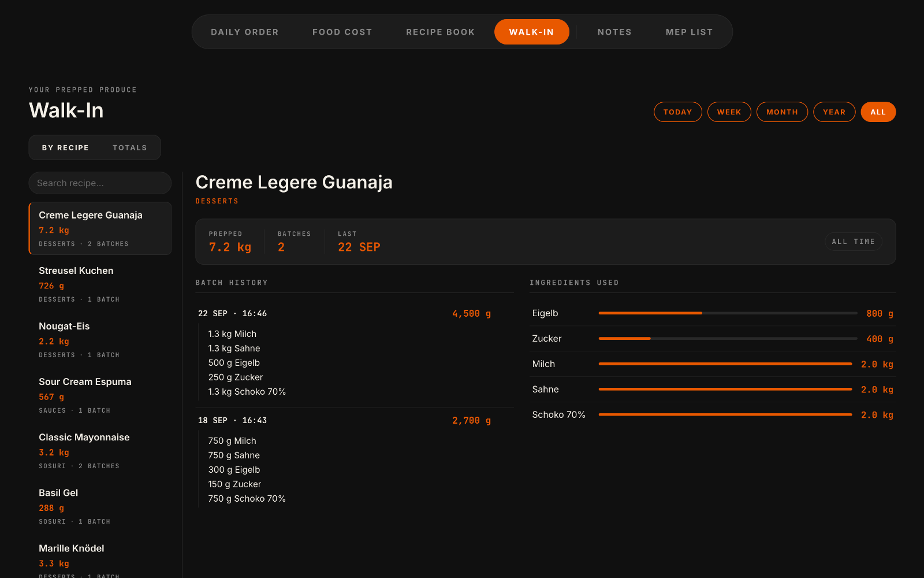The width and height of the screenshot is (924, 578).
Task: Filter by Month period
Action: coord(782,112)
